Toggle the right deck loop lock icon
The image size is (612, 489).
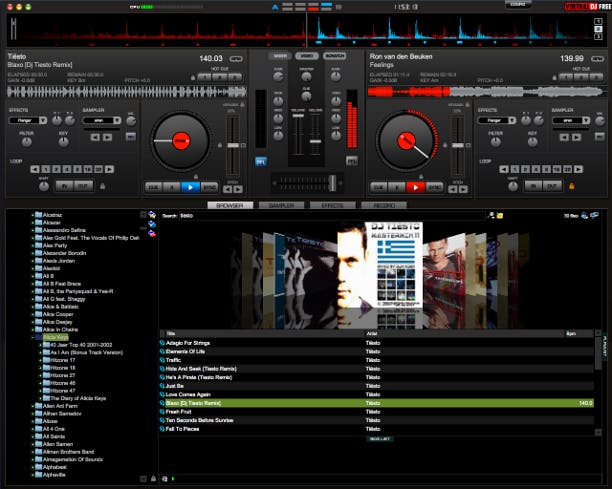pos(572,185)
